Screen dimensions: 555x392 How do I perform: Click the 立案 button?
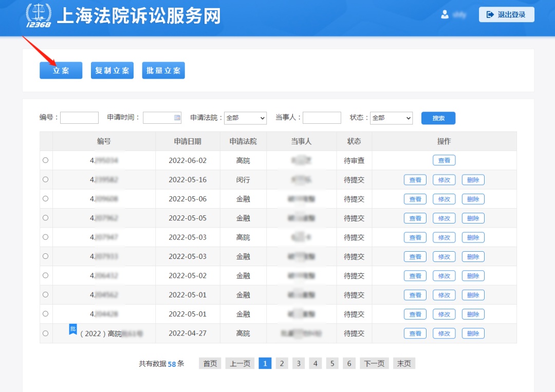[61, 70]
